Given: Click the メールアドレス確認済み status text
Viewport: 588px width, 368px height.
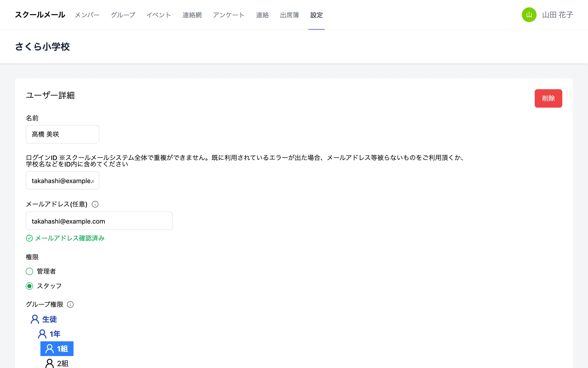Looking at the screenshot, I should point(70,238).
